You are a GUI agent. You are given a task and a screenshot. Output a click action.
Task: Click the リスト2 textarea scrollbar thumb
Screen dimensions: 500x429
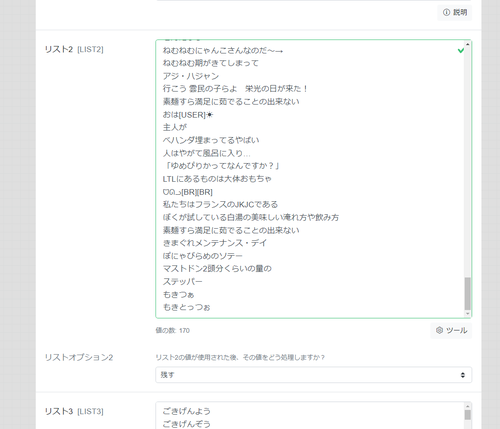467,293
